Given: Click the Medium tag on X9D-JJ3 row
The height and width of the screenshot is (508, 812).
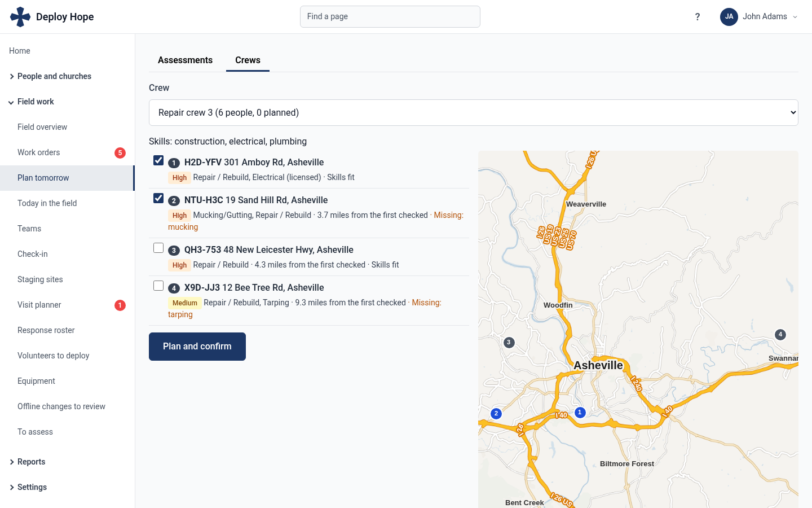Looking at the screenshot, I should tap(185, 303).
